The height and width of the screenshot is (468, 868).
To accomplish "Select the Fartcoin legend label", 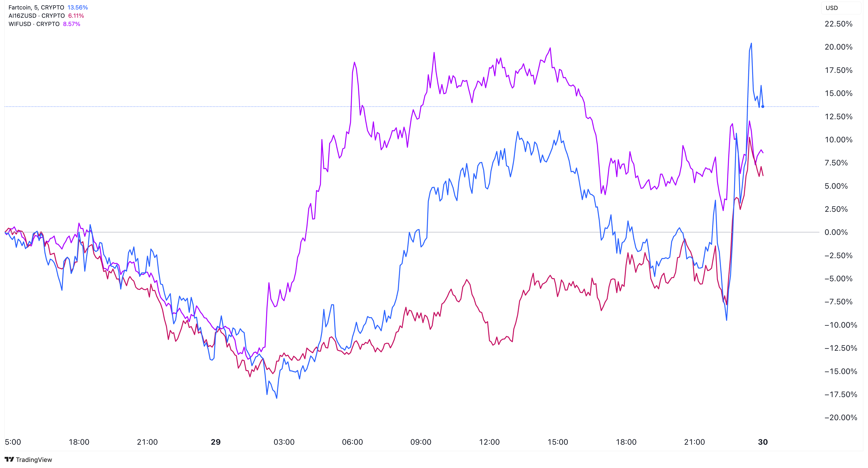I will pyautogui.click(x=36, y=8).
